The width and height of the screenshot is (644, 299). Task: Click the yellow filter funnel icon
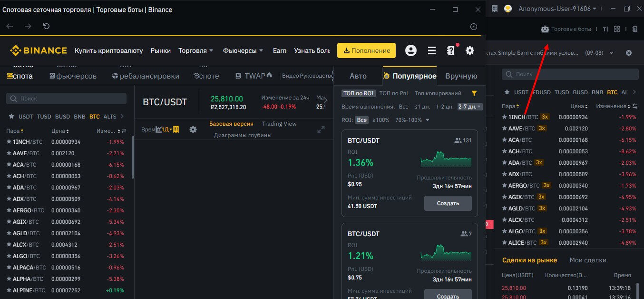point(474,93)
